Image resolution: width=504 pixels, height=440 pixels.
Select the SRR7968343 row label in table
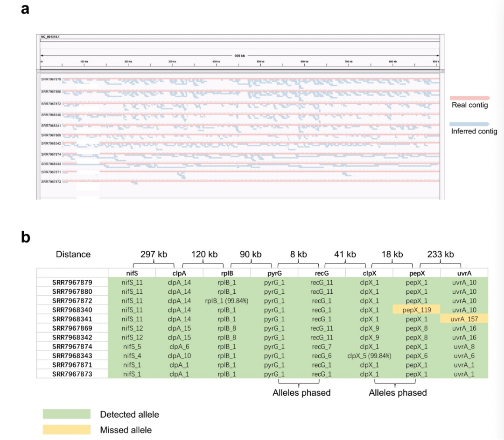[72, 356]
